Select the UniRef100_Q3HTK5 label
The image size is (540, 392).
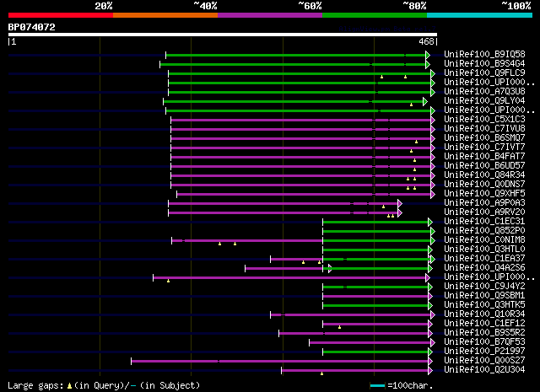(484, 305)
